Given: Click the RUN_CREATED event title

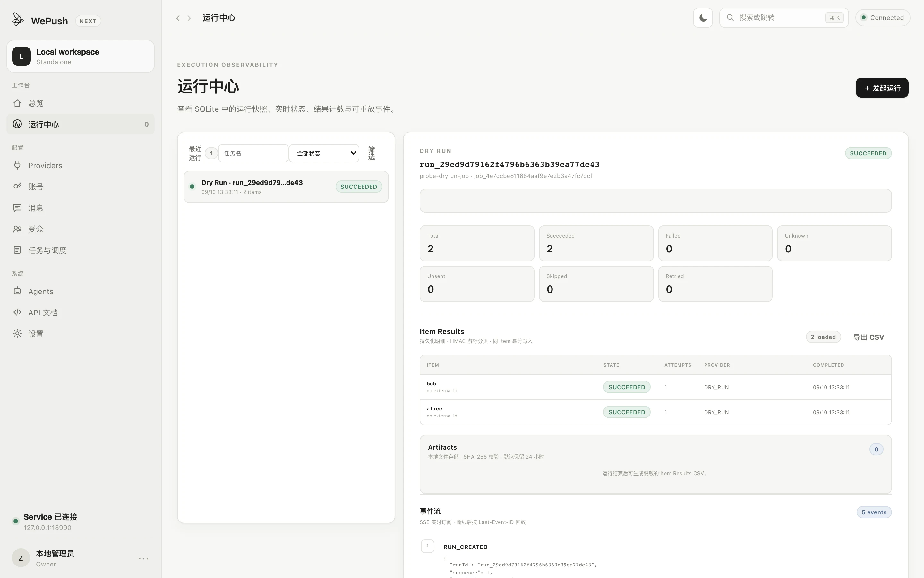Looking at the screenshot, I should point(465,547).
